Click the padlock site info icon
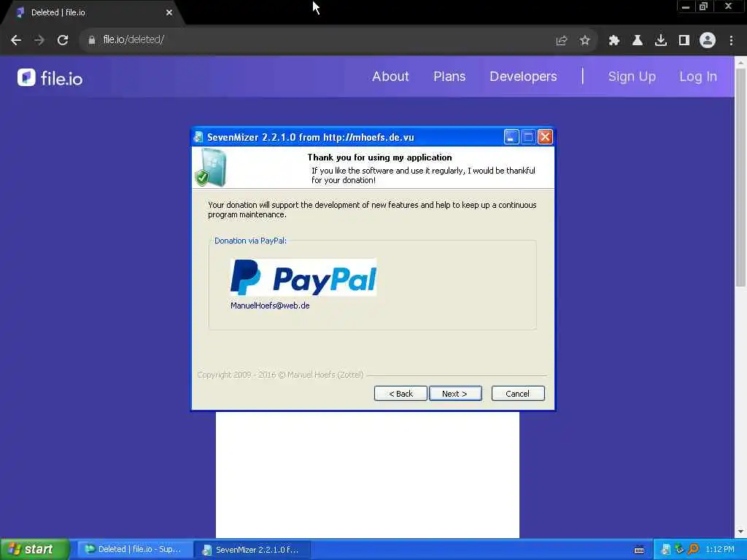This screenshot has height=560, width=747. coord(92,40)
